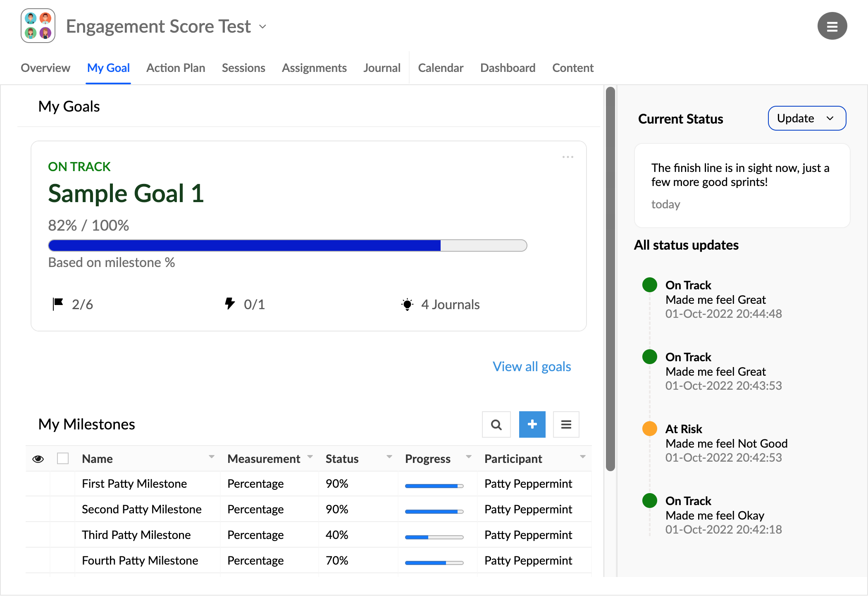Image resolution: width=868 pixels, height=596 pixels.
Task: Toggle the eye visibility column icon
Action: 38,459
